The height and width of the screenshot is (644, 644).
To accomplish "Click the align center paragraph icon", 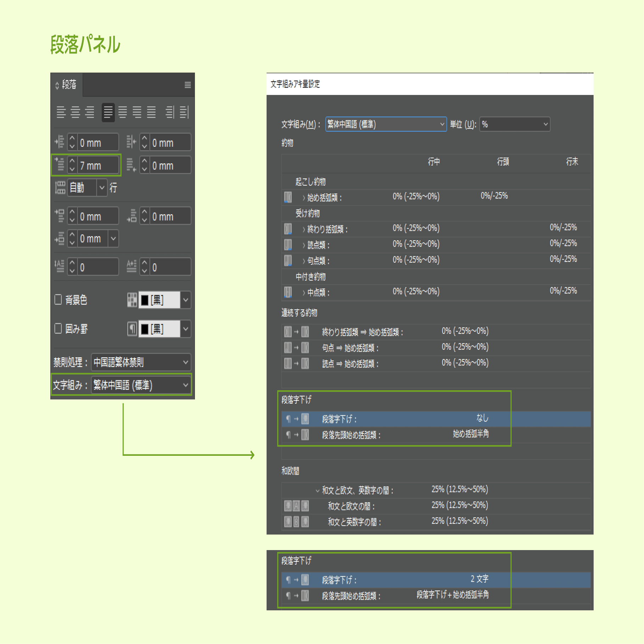I will click(75, 112).
